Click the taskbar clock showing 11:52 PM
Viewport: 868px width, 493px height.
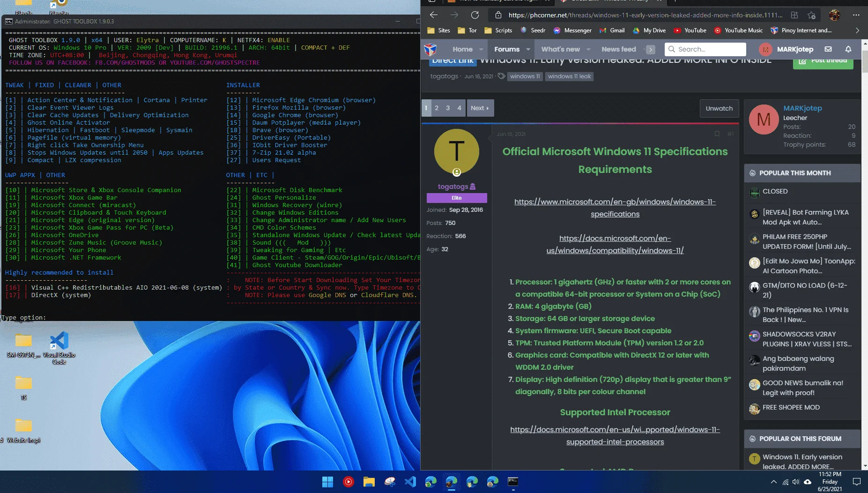click(x=830, y=482)
